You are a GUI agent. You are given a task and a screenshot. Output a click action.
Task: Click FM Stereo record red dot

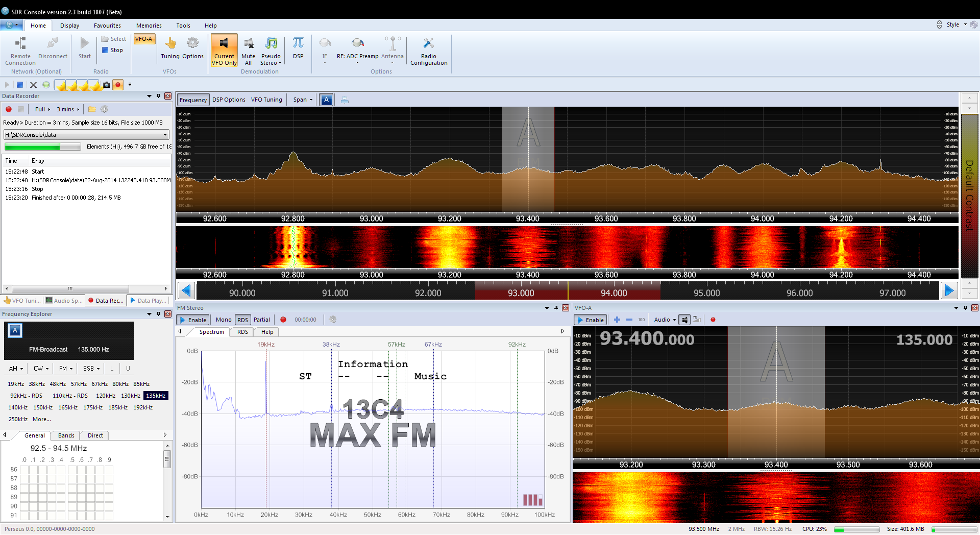(x=283, y=320)
